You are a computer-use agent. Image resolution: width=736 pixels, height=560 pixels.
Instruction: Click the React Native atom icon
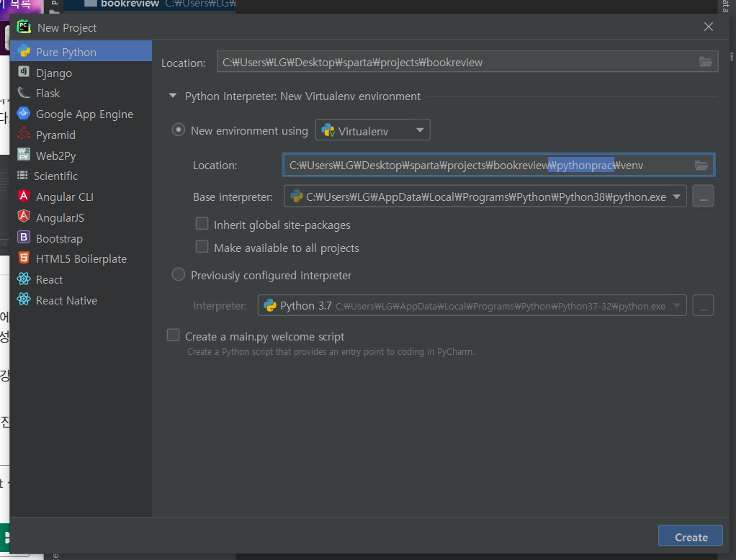[x=24, y=299]
